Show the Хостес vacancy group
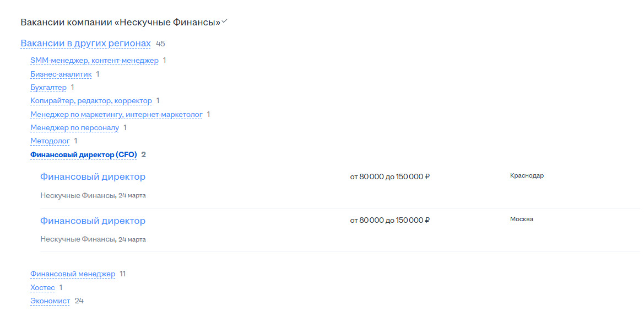The image size is (644, 321). [43, 287]
